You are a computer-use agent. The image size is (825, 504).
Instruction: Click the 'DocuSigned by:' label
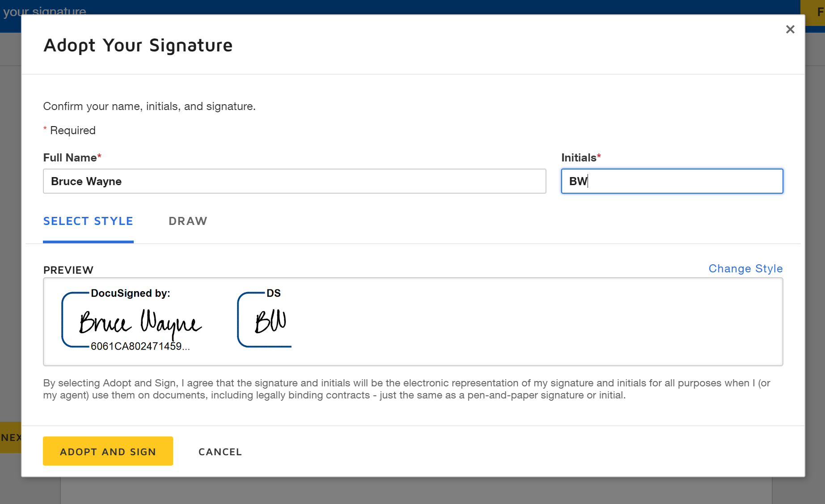point(131,293)
